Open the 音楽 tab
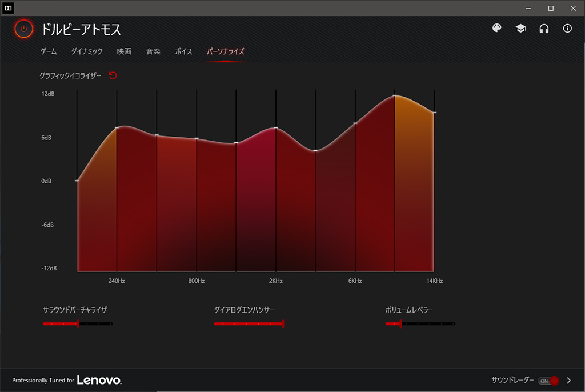Viewport: 585px width, 392px height. point(153,51)
